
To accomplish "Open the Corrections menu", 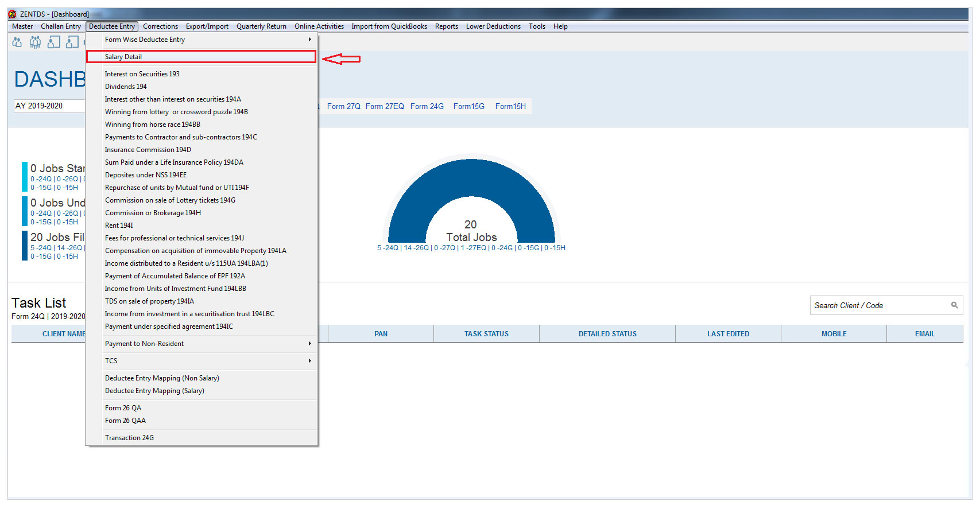I will pyautogui.click(x=160, y=26).
